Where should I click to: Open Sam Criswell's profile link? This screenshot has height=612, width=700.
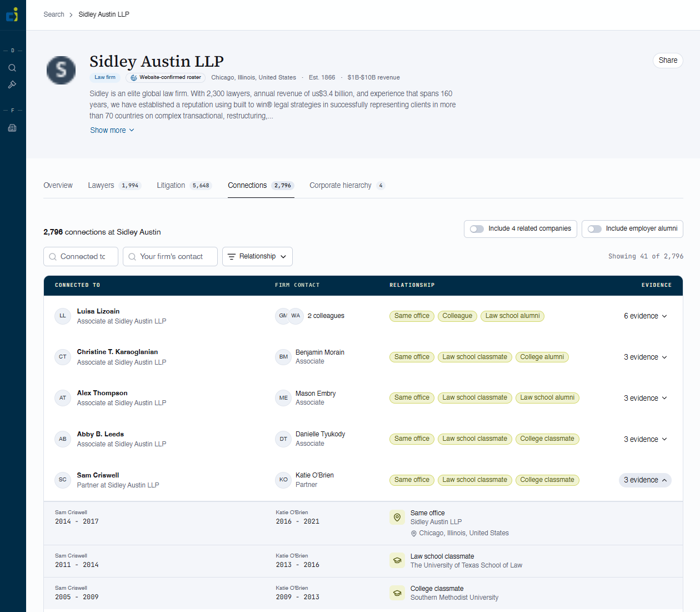coord(98,475)
